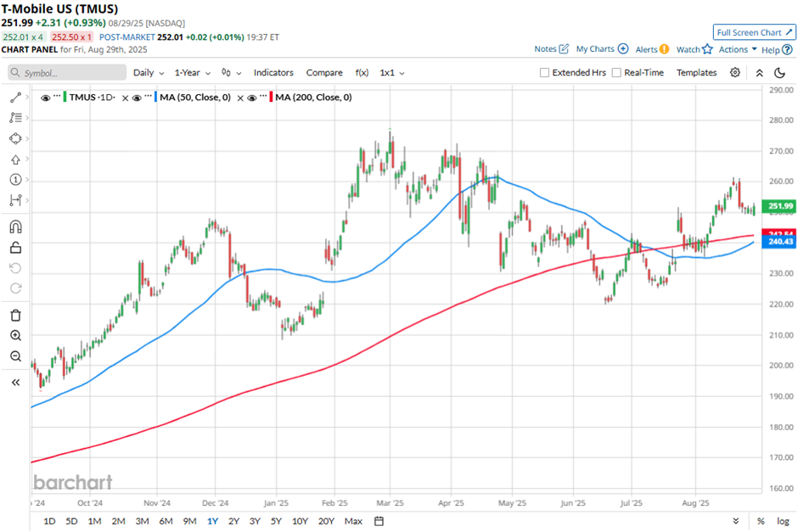
Task: Select the 1D time range tab
Action: tap(49, 521)
